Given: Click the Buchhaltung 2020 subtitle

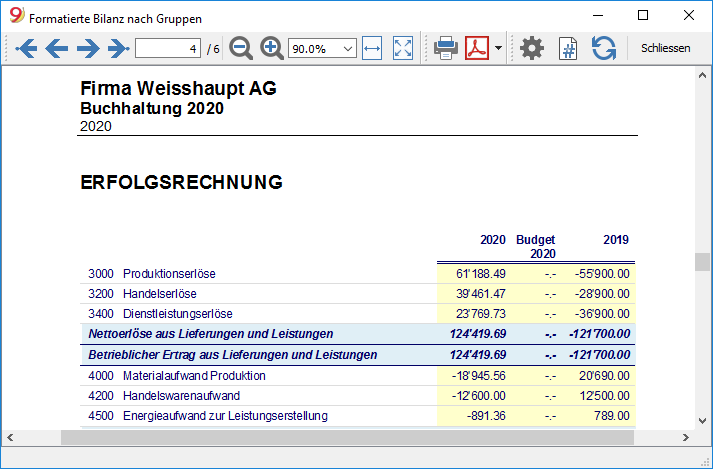Looking at the screenshot, I should [152, 108].
